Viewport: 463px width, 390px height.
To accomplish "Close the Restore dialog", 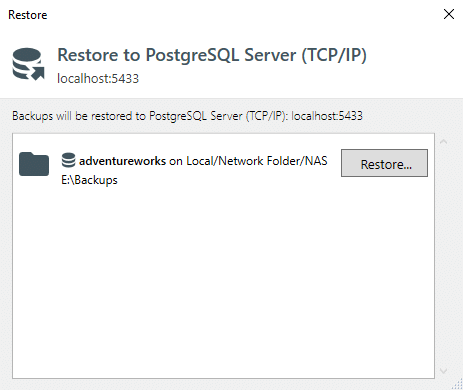I will 449,14.
